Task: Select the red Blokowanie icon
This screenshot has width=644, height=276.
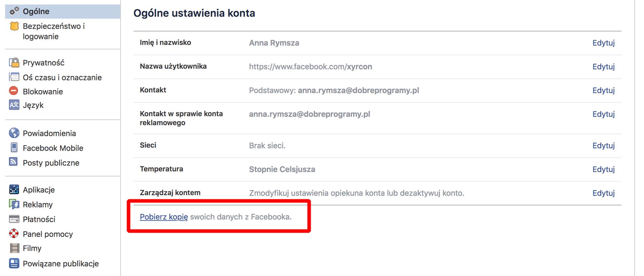Action: point(14,91)
